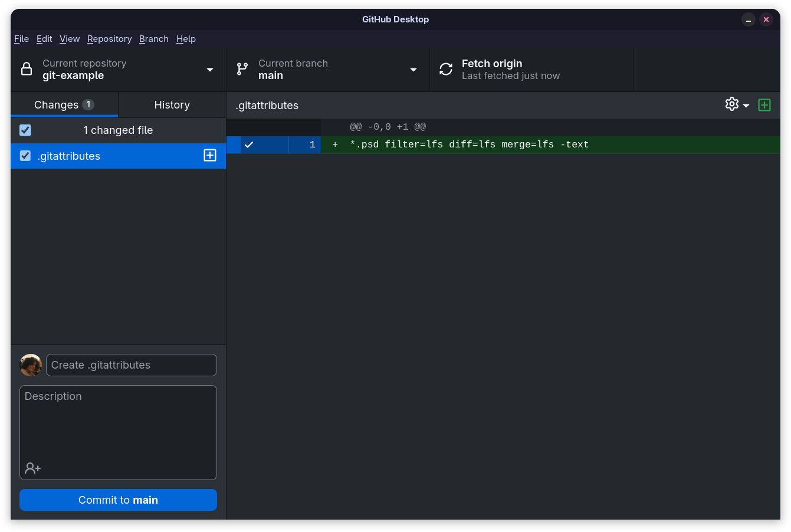Open diff settings gear icon
The height and width of the screenshot is (532, 791).
pos(732,104)
